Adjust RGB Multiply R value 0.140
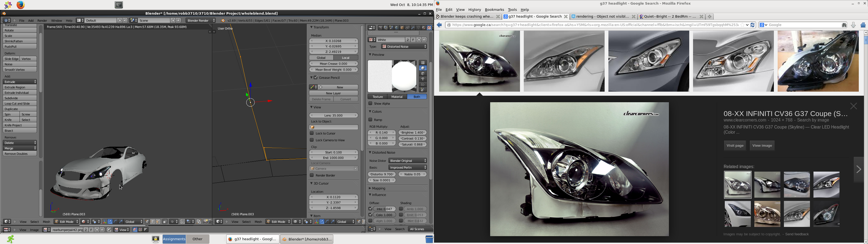The height and width of the screenshot is (244, 868). [382, 133]
